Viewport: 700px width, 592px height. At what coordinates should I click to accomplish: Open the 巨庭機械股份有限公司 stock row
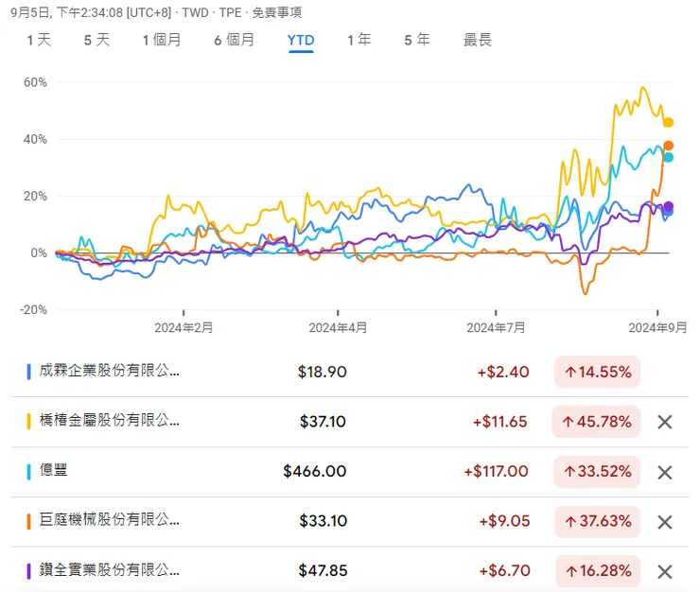[350, 521]
